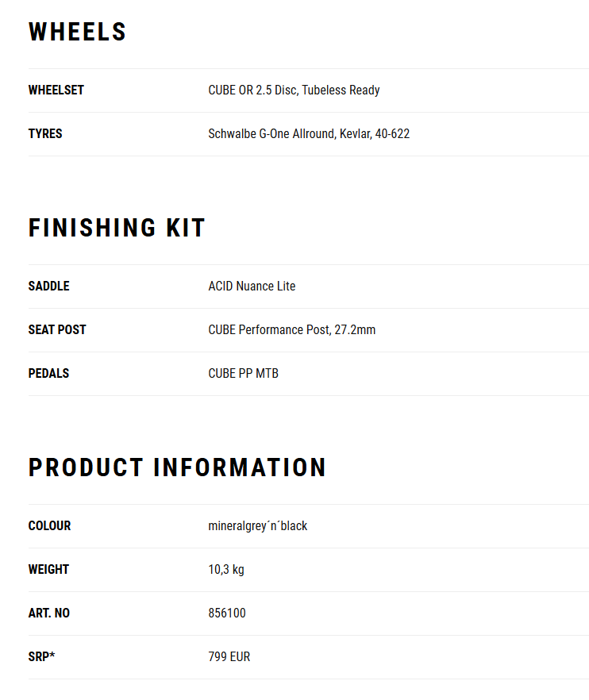Click the ACID Nuance Lite saddle value
Image resolution: width=589 pixels, height=700 pixels.
[x=252, y=287]
